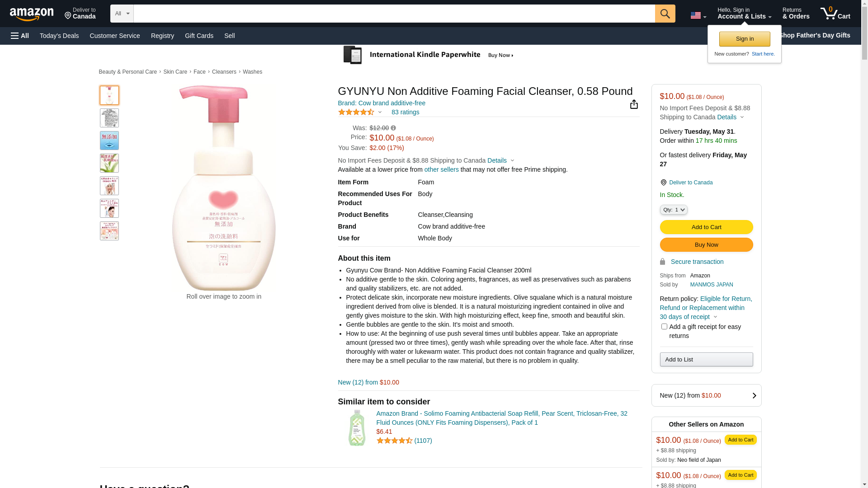Click the price info icon beside $12.00
This screenshot has height=488, width=868.
pos(393,128)
